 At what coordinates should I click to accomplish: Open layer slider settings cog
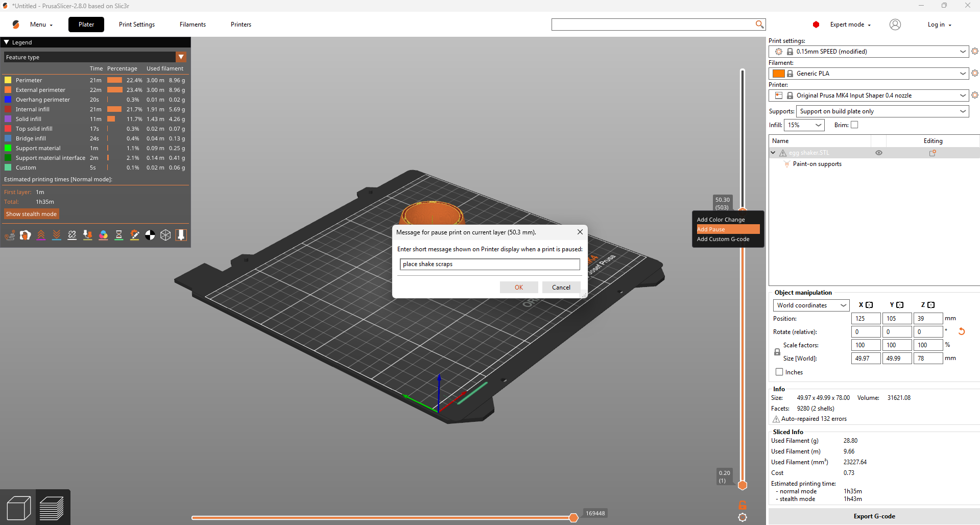pos(743,517)
